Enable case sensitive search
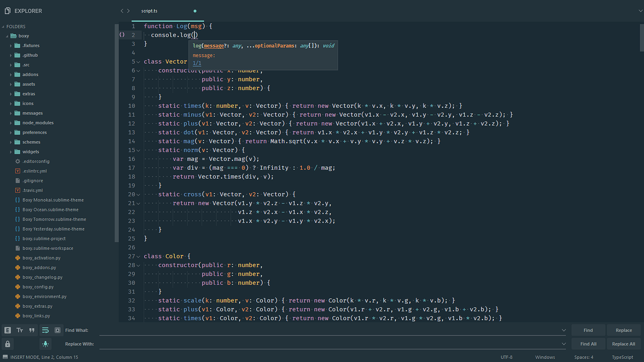The image size is (644, 362). 20,330
